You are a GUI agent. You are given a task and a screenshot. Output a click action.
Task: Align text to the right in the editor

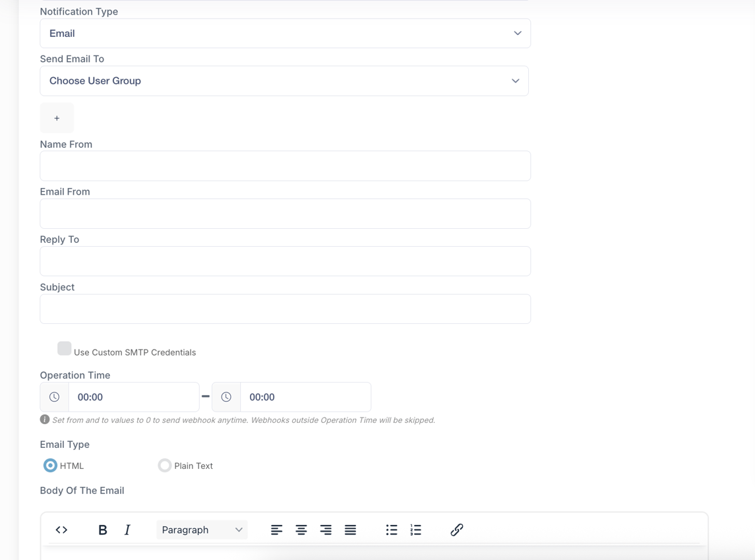(x=325, y=529)
